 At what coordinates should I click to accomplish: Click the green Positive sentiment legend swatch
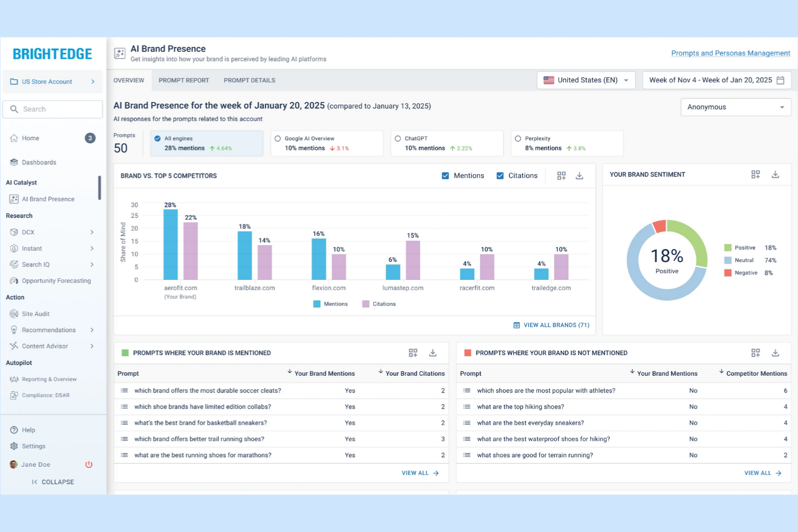click(x=728, y=247)
